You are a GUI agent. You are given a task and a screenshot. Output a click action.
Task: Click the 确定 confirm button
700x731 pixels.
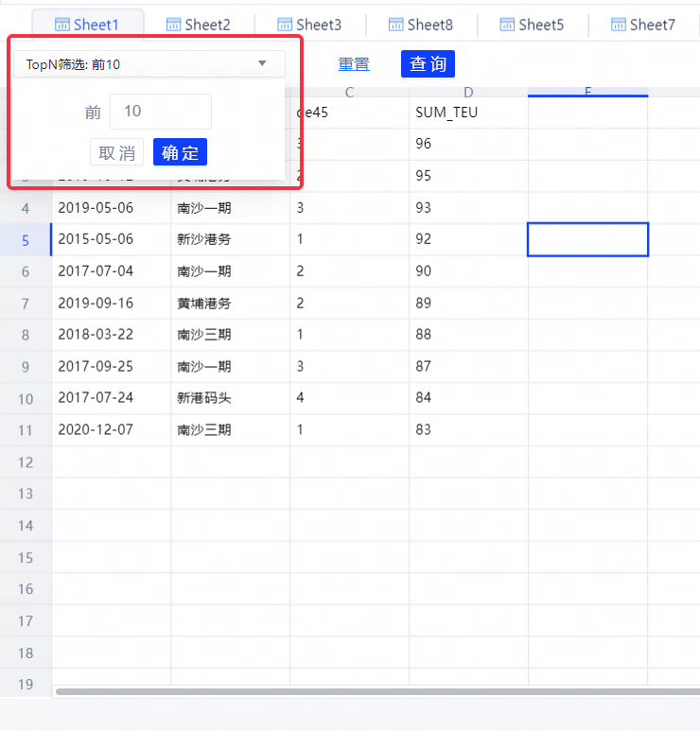(180, 152)
